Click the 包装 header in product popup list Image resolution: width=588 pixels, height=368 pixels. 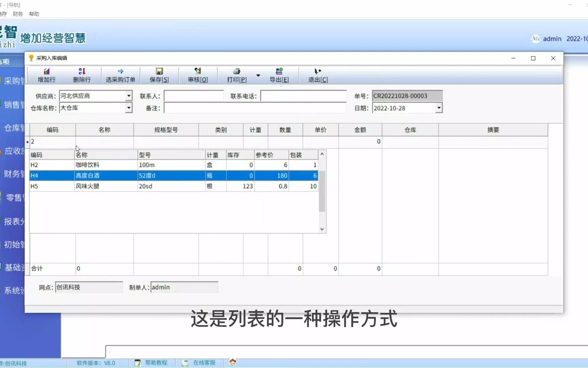(303, 155)
